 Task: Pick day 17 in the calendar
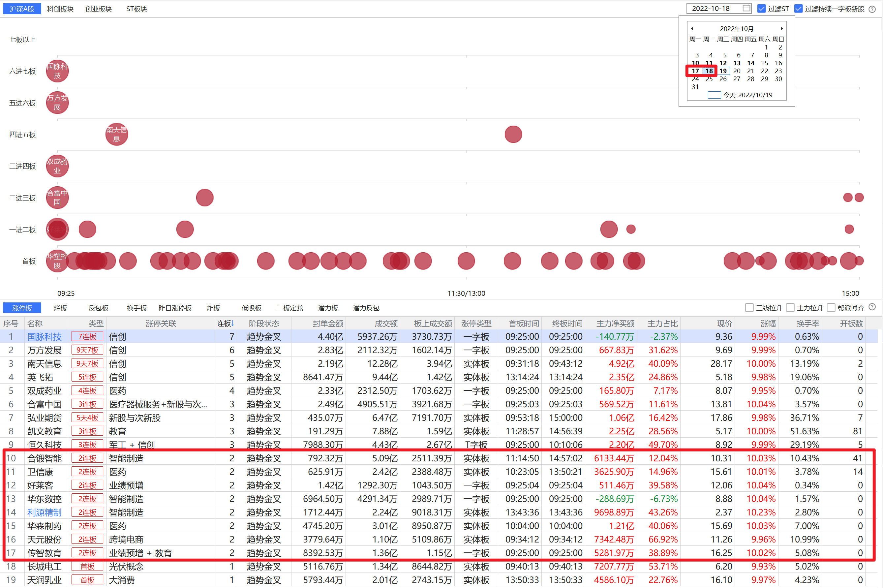695,71
